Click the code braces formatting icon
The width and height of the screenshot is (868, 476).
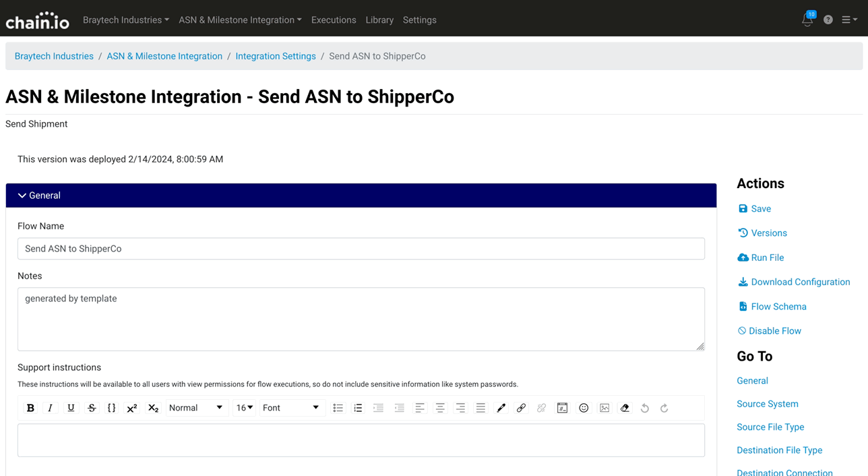[x=111, y=408]
